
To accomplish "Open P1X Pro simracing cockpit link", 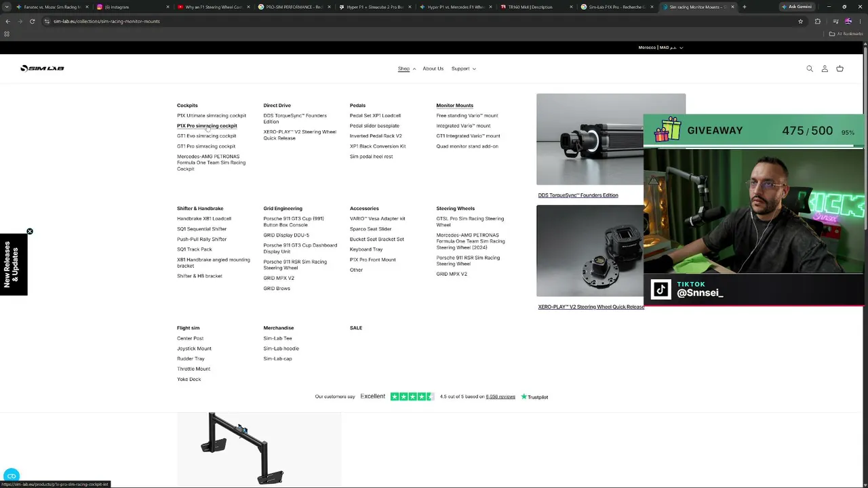I will (x=207, y=126).
